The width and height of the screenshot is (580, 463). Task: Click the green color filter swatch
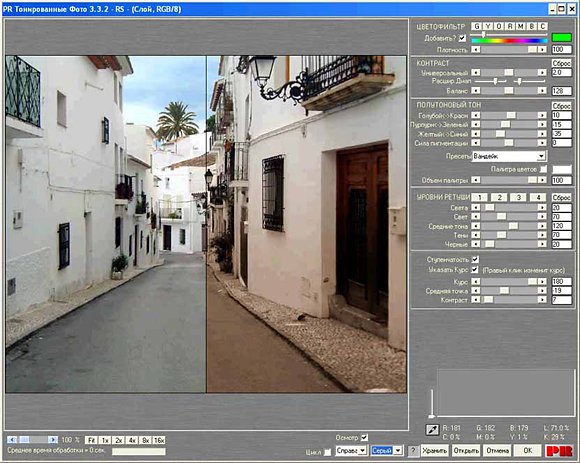[562, 38]
